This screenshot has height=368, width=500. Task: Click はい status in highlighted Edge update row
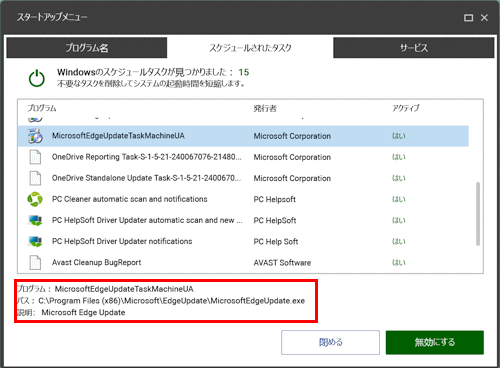tap(399, 136)
